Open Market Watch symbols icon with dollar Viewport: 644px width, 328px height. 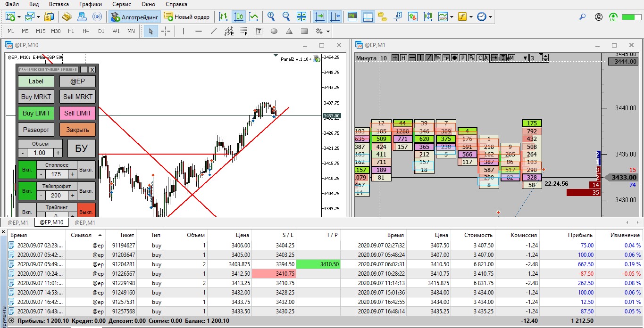coord(49,16)
